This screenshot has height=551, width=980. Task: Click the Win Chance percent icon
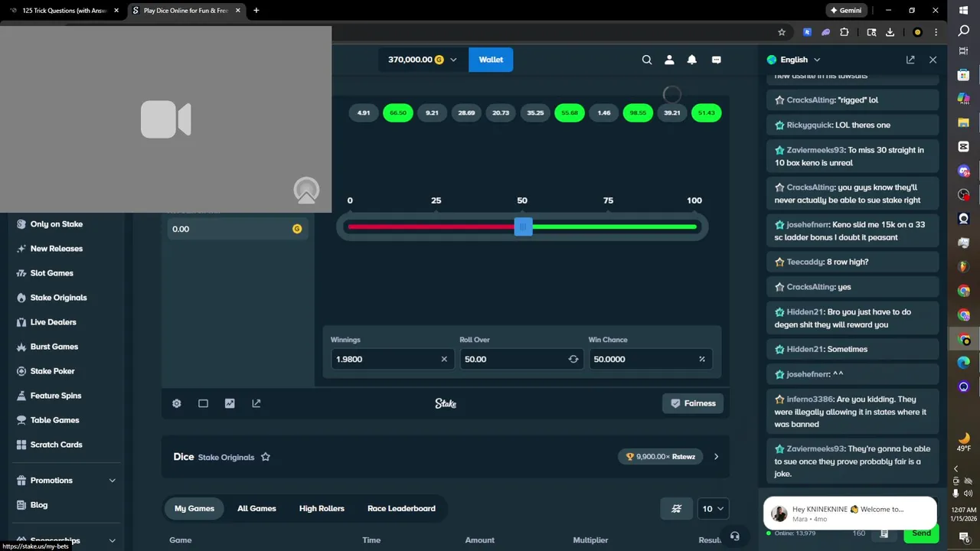[x=702, y=359]
